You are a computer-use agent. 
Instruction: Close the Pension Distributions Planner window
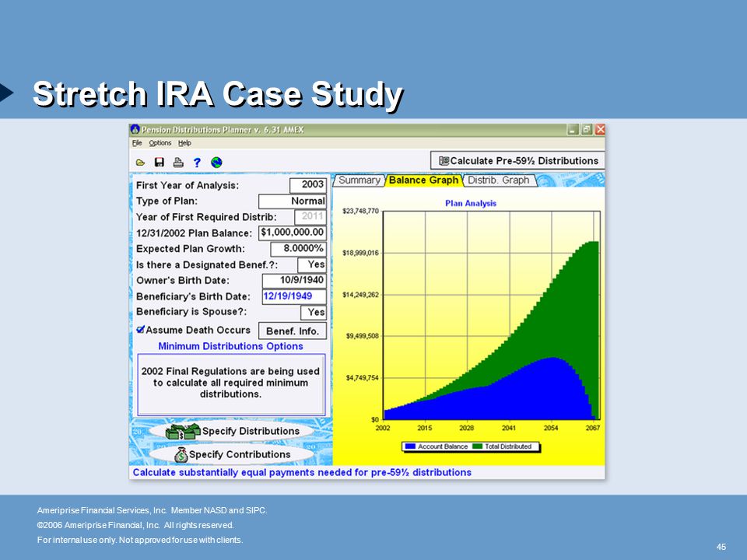(600, 130)
